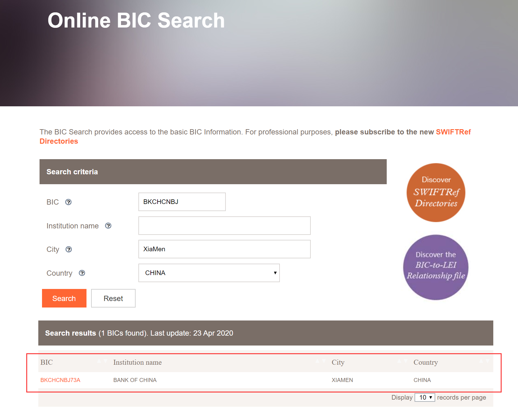Viewport: 518px width, 420px height.
Task: Open the records per page dropdown
Action: point(425,397)
